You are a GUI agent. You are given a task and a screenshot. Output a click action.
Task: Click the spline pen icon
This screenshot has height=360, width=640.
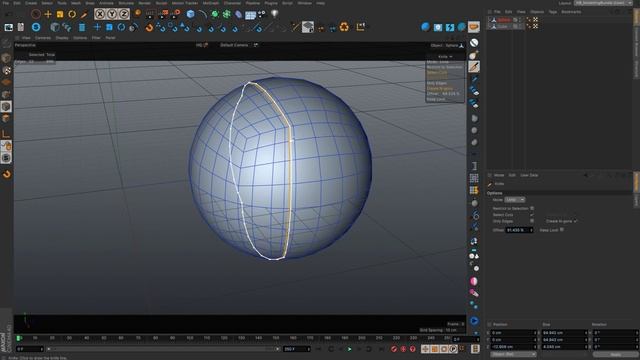click(202, 14)
